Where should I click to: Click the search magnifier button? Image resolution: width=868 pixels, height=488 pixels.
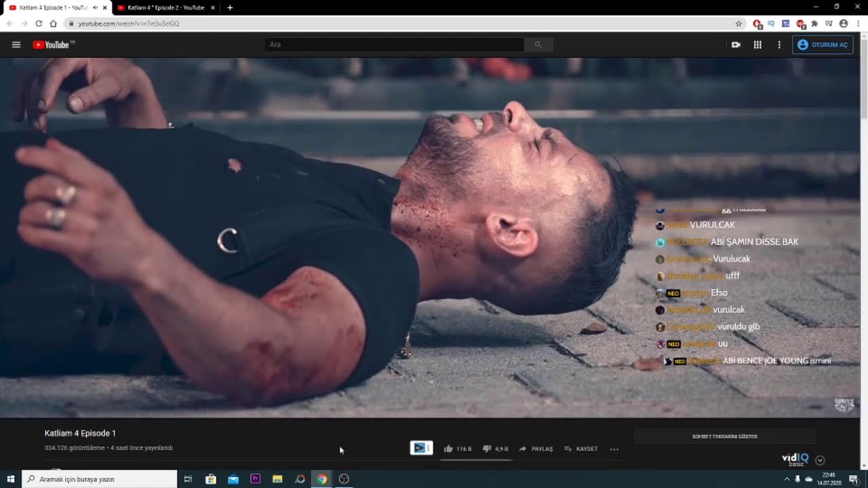click(x=538, y=45)
